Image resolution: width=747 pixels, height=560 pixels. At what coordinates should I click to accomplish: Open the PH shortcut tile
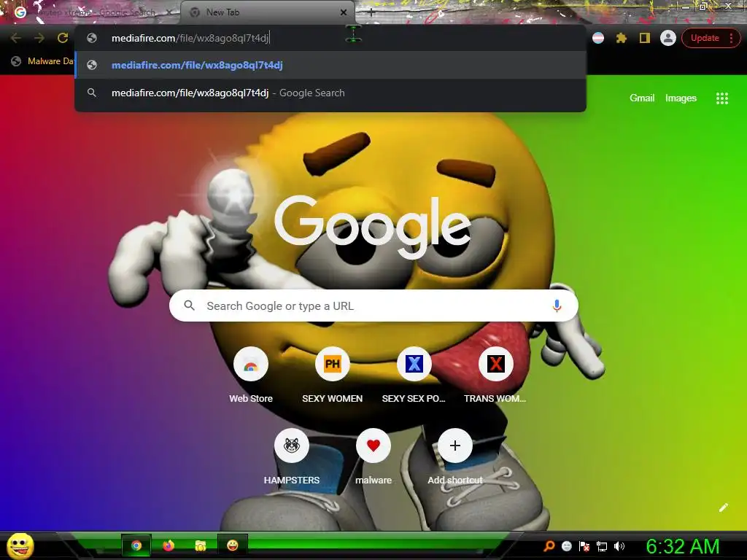(x=333, y=364)
